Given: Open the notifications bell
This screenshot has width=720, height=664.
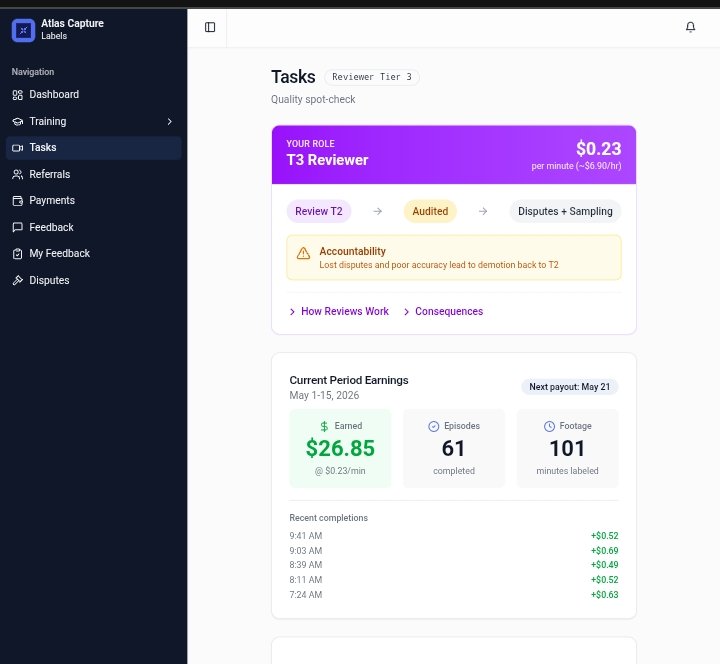Looking at the screenshot, I should tap(690, 27).
